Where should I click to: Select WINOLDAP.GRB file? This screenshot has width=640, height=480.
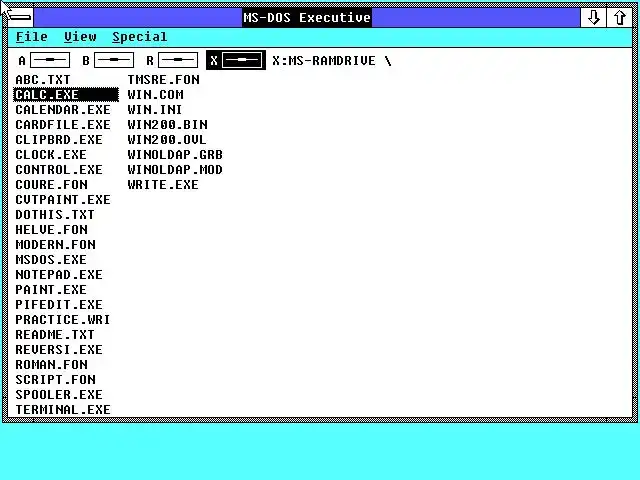click(175, 155)
